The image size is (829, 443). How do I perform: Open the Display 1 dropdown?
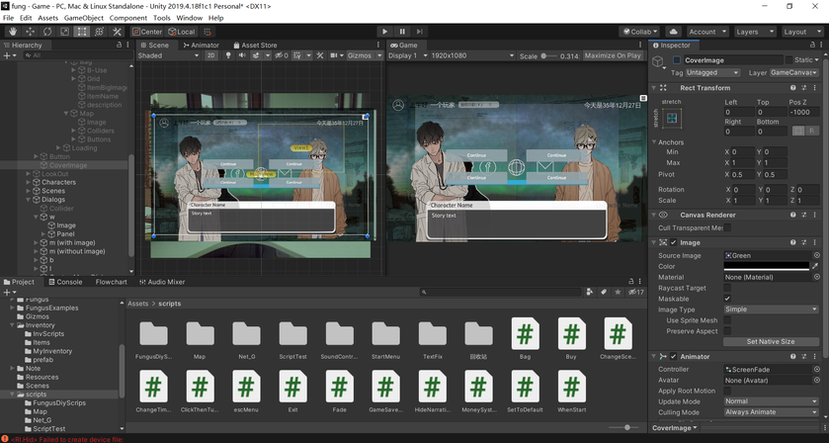coord(408,56)
